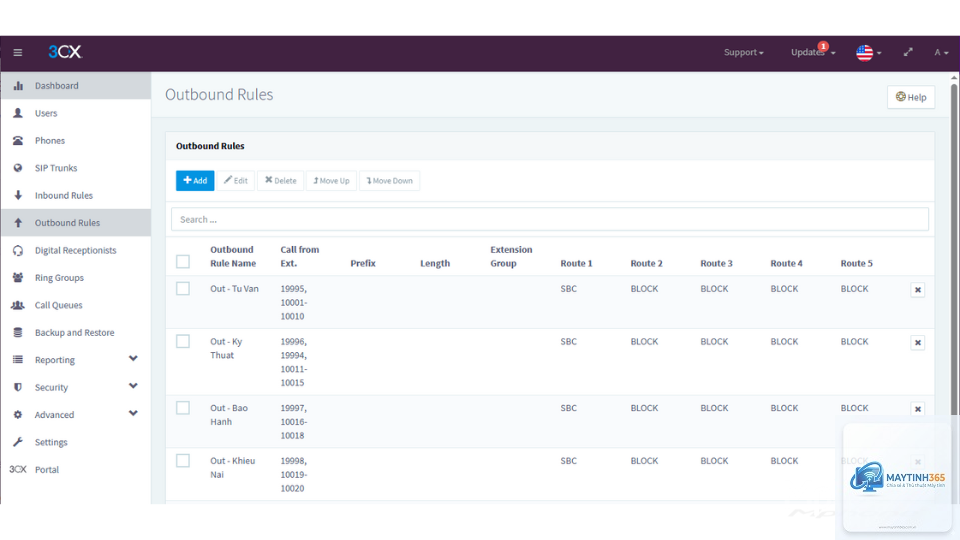This screenshot has width=960, height=540.
Task: Open the Help button
Action: [x=910, y=97]
